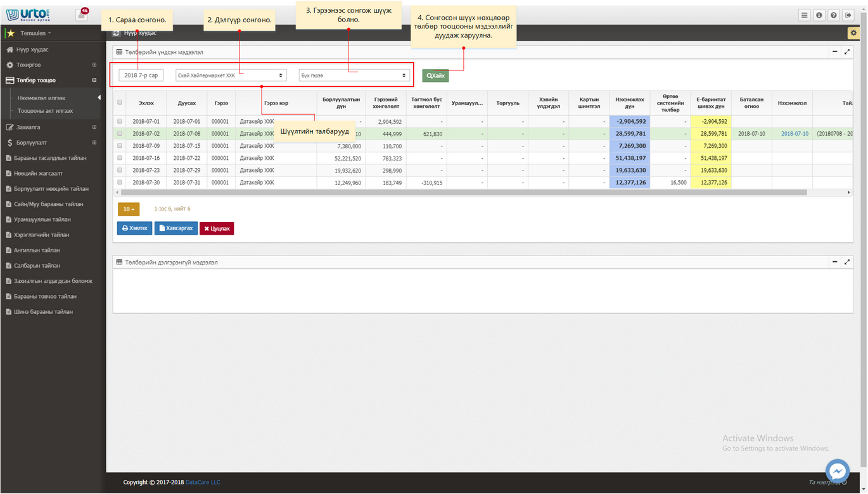Sort by the Эхлэх column header

click(146, 103)
